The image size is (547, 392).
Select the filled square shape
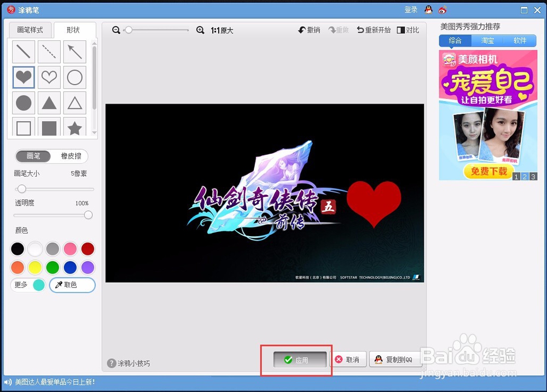pos(49,127)
